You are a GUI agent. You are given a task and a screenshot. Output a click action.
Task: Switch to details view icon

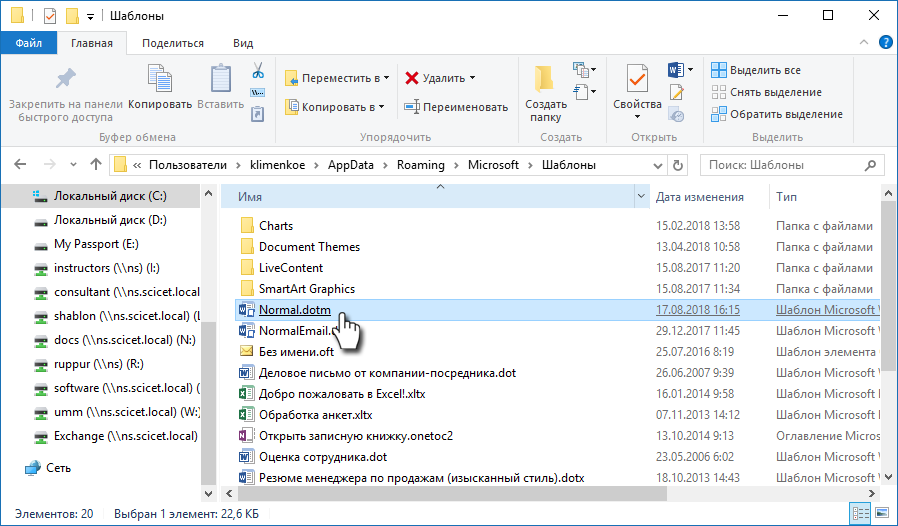(x=861, y=513)
